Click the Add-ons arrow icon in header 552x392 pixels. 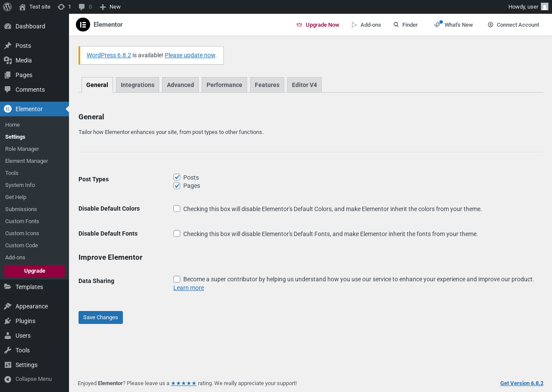[x=354, y=25]
